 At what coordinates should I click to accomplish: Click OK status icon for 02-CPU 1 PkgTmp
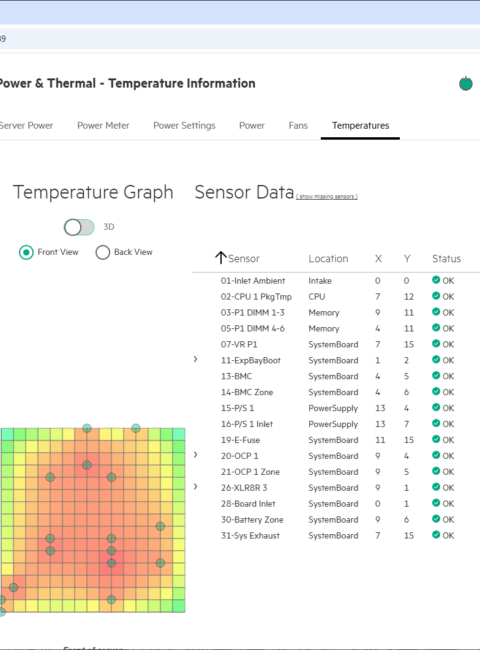(x=436, y=296)
